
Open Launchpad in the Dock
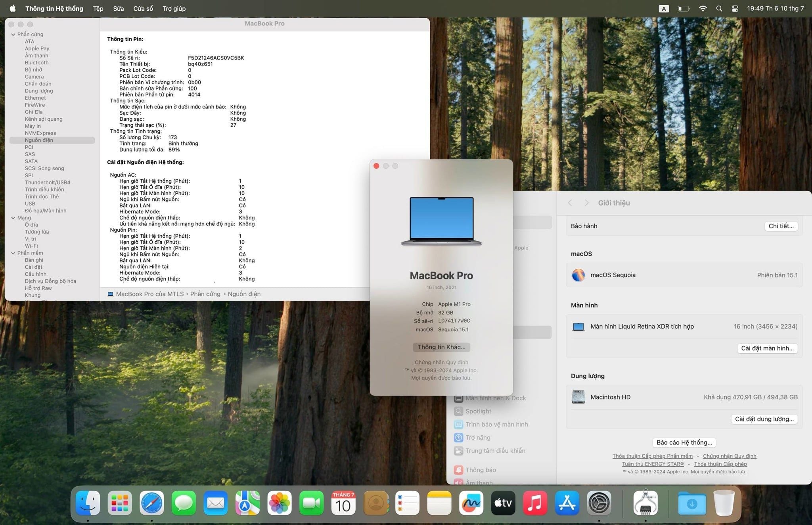point(120,503)
